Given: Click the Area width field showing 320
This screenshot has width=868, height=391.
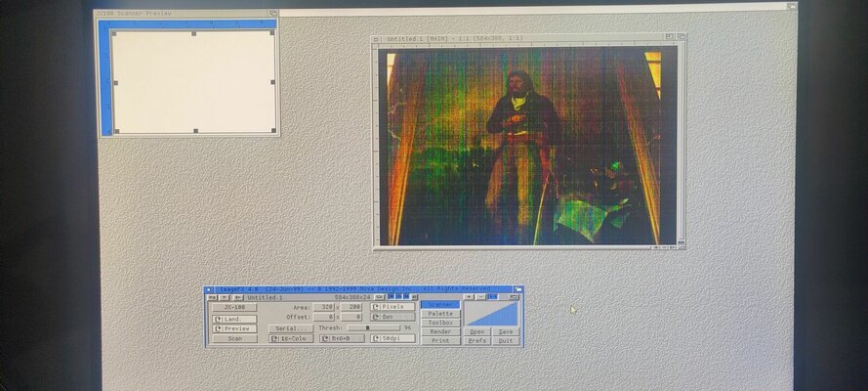Looking at the screenshot, I should 324,307.
